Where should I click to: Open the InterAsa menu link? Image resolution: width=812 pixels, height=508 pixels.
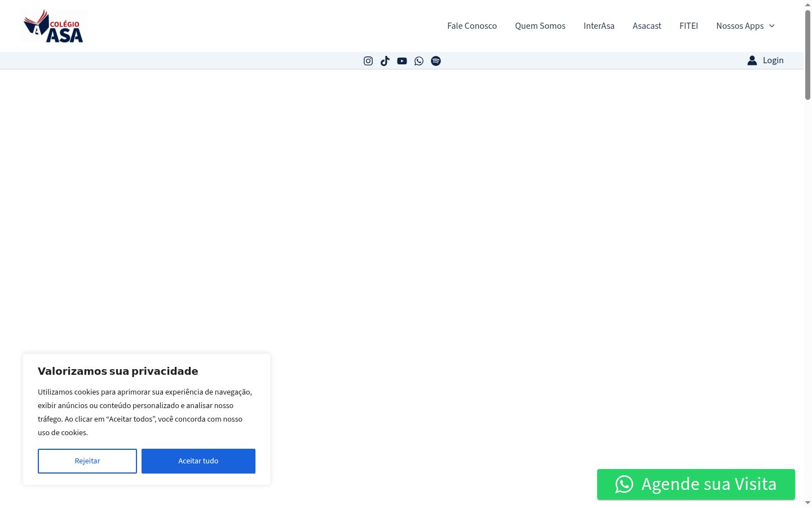(x=599, y=26)
